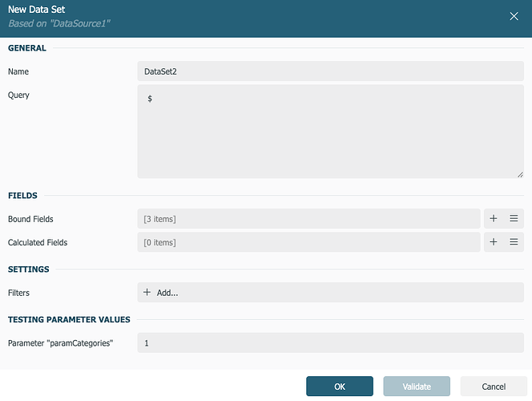Collapse the GENERAL section header
532x401 pixels.
27,48
